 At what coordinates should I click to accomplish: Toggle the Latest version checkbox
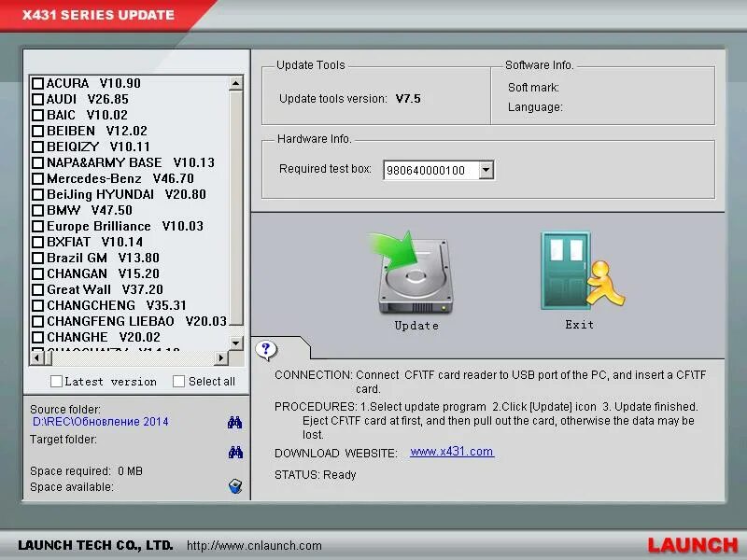[56, 382]
